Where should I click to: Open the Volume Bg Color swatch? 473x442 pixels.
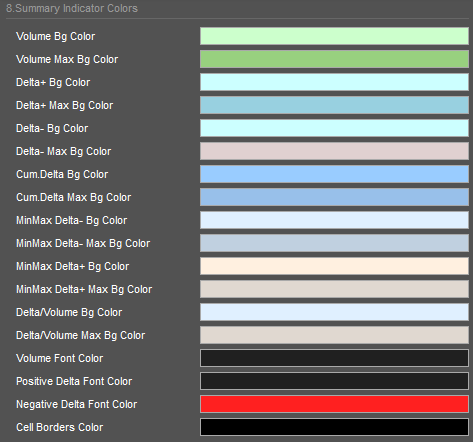334,36
